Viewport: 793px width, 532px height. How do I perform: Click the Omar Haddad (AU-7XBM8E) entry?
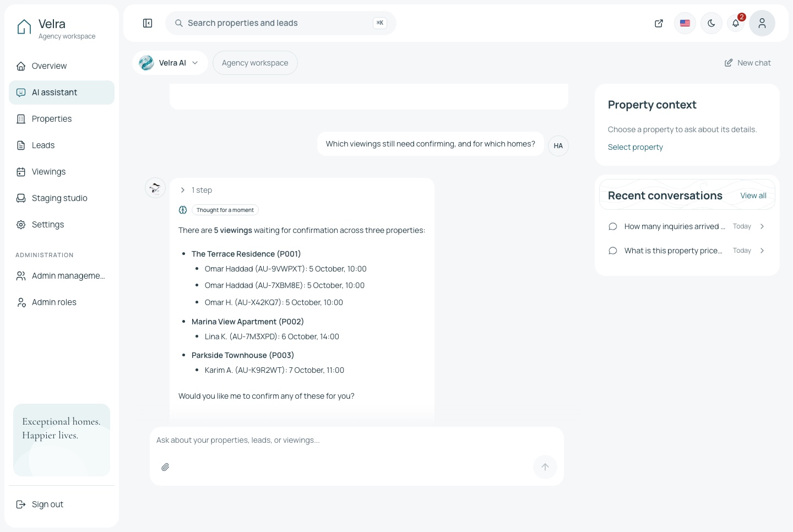pyautogui.click(x=285, y=285)
